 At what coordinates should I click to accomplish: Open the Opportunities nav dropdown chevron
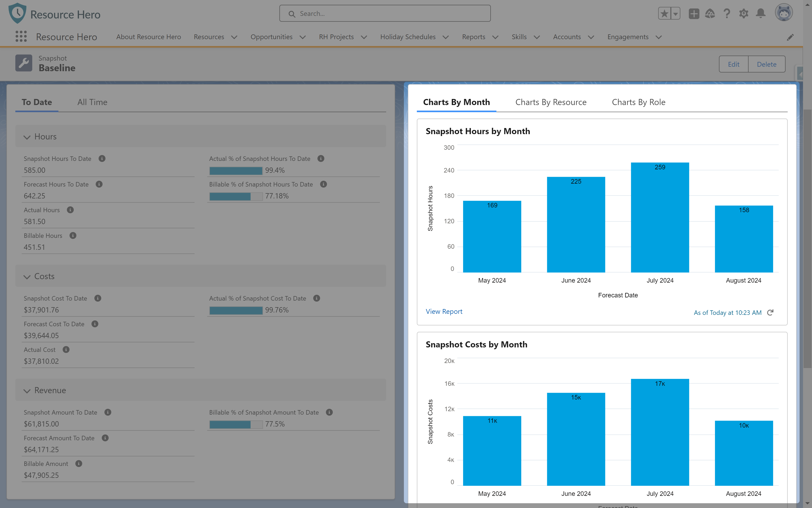[303, 37]
